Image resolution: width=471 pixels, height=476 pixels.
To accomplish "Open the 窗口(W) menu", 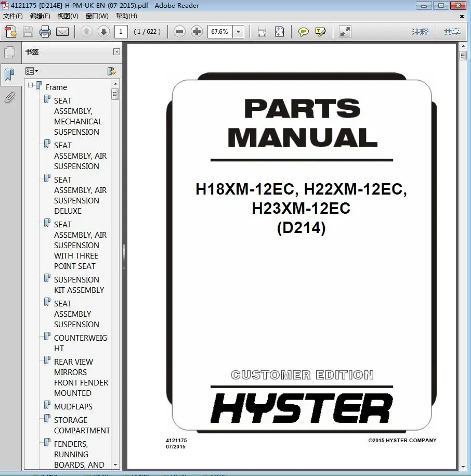I will point(97,16).
